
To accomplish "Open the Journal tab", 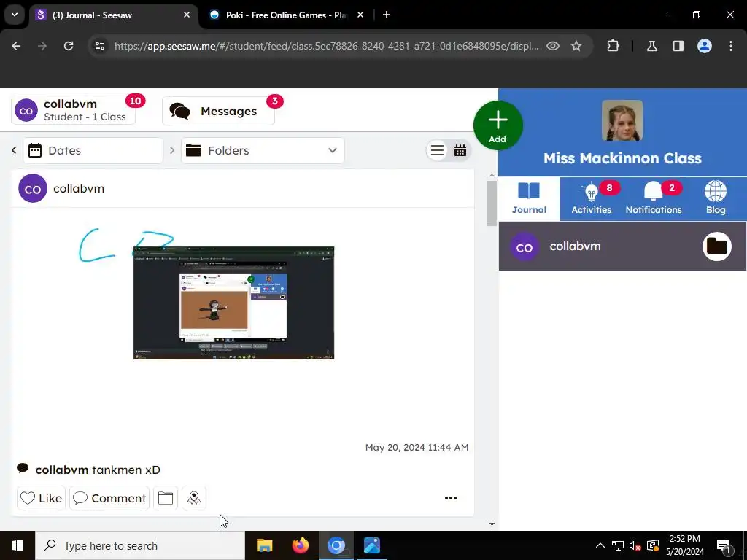I will [x=529, y=199].
